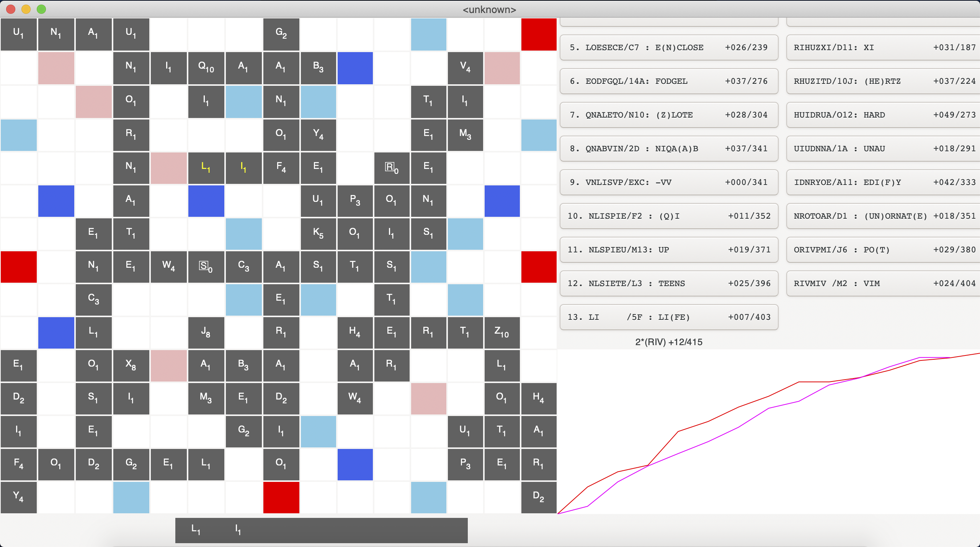Screen dimensions: 980x547
Task: Click the X8 tile on the board
Action: pyautogui.click(x=131, y=365)
